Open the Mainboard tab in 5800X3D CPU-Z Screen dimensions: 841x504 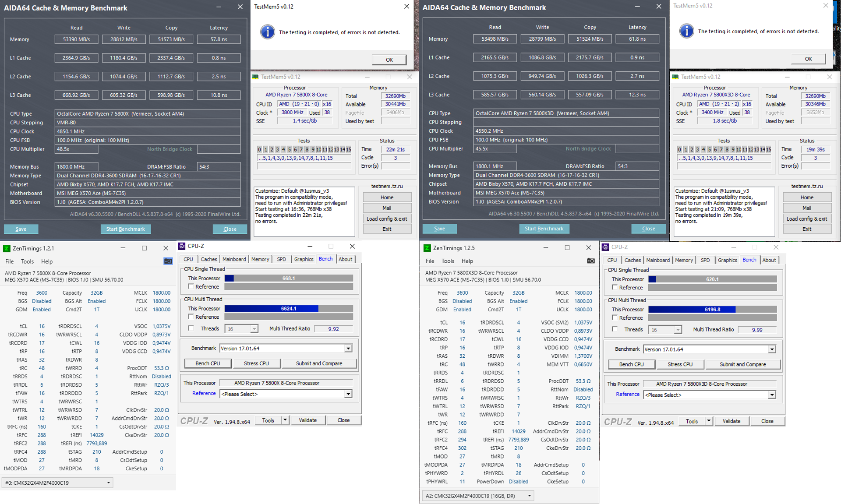click(x=658, y=260)
